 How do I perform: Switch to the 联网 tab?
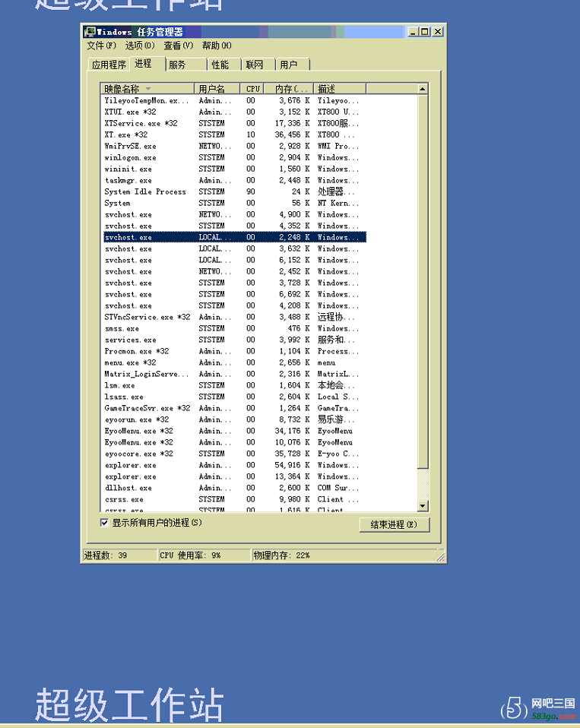pyautogui.click(x=258, y=65)
